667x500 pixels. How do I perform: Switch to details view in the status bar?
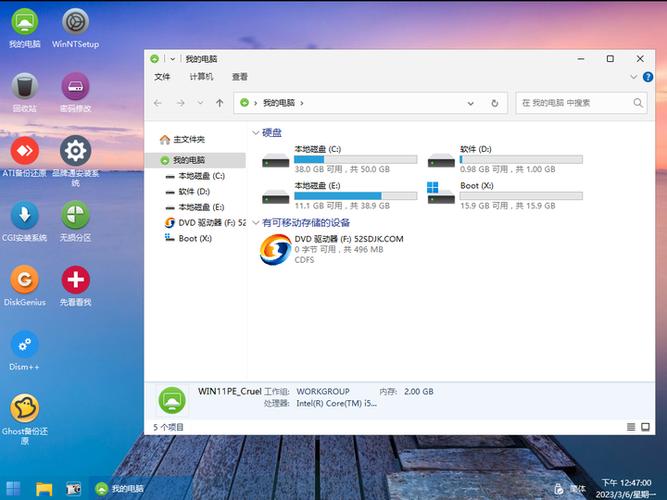tap(631, 427)
